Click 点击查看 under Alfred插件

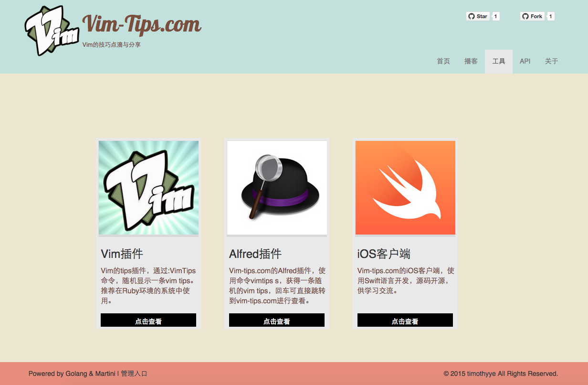click(277, 320)
